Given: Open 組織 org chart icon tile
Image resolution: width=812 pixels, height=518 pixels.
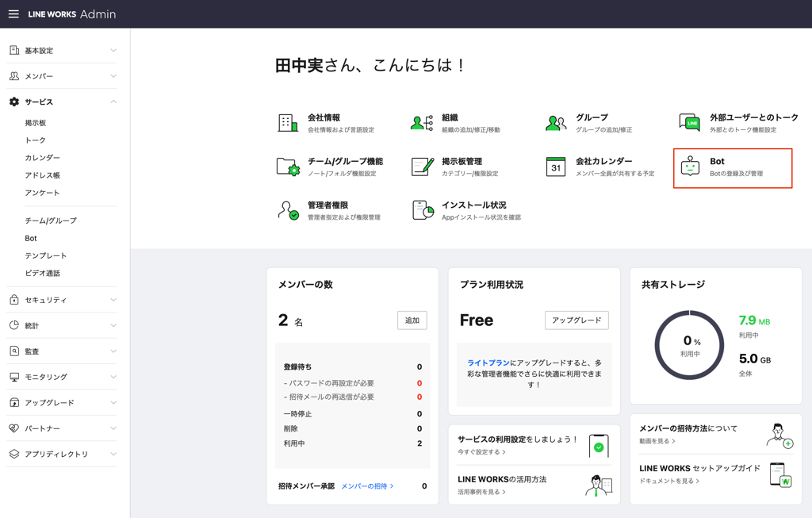Looking at the screenshot, I should (x=422, y=123).
